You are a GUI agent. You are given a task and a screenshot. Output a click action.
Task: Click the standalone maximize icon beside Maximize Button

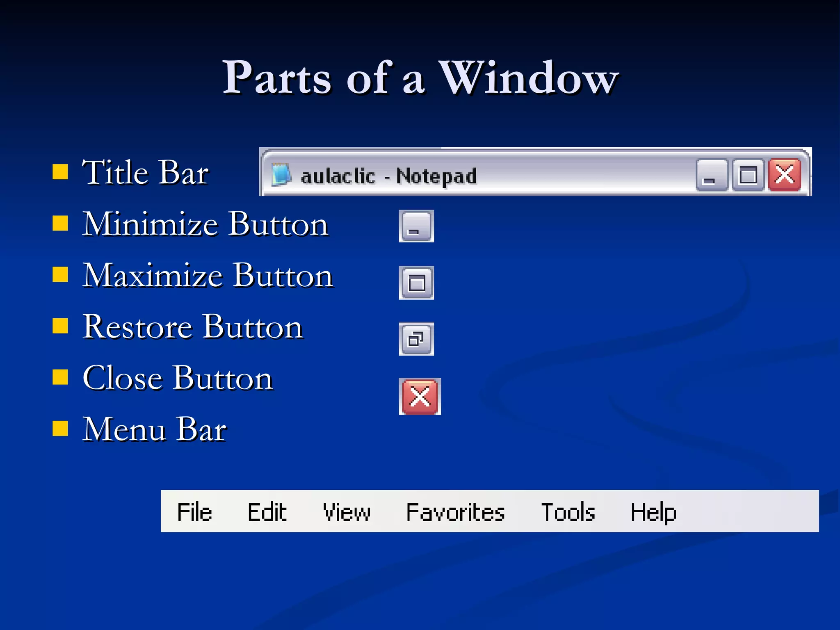click(x=416, y=283)
